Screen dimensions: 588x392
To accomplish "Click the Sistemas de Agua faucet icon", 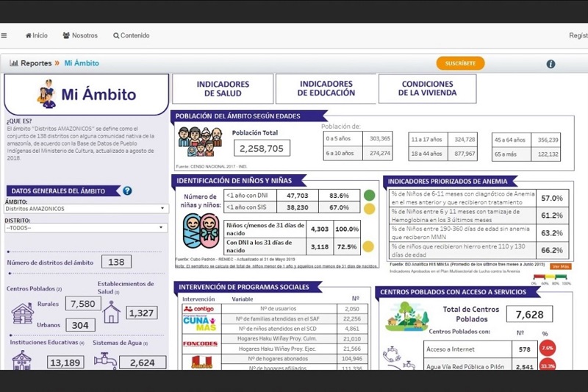I will (105, 361).
